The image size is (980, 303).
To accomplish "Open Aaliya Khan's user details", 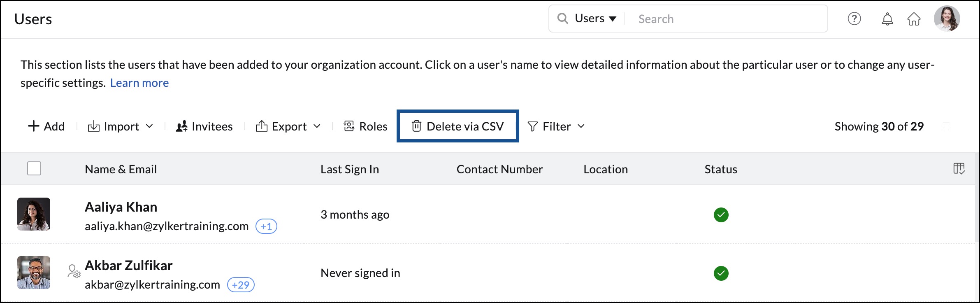I will tap(121, 207).
